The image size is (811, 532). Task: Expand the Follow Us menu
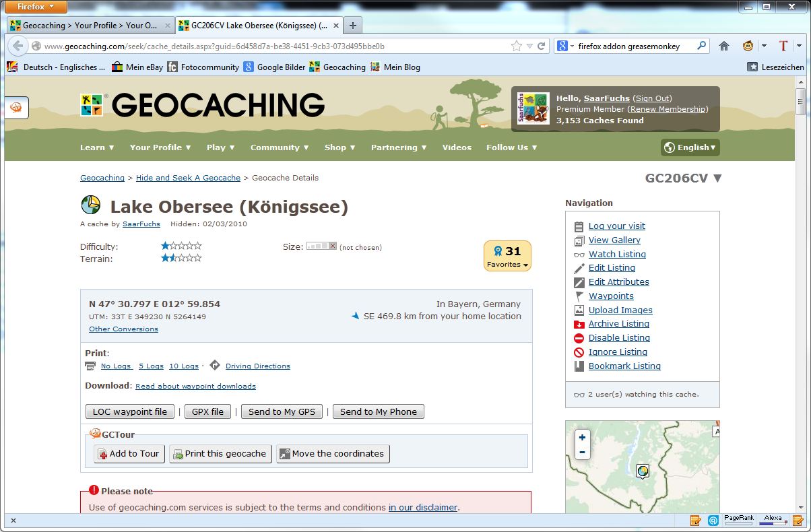click(x=512, y=147)
